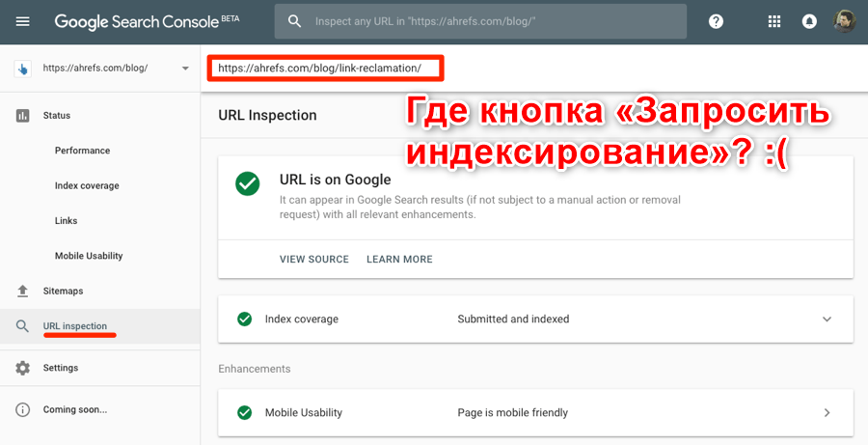
Task: Open Performance report in sidebar
Action: pos(82,151)
